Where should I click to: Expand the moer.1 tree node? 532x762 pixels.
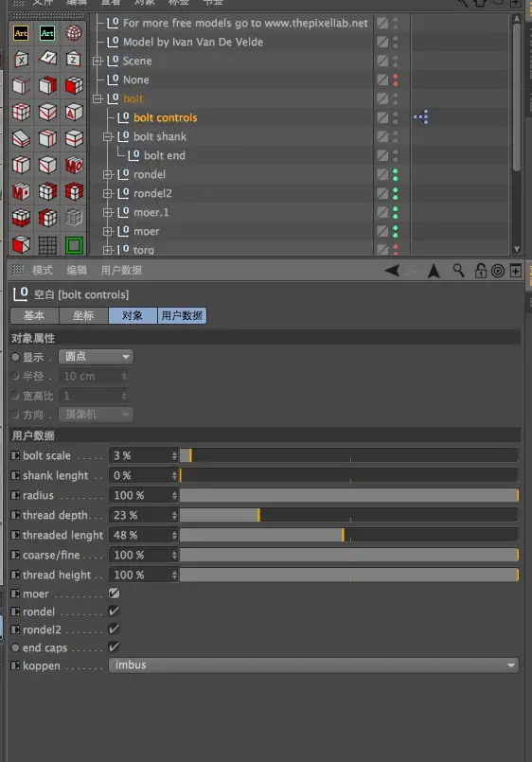108,213
